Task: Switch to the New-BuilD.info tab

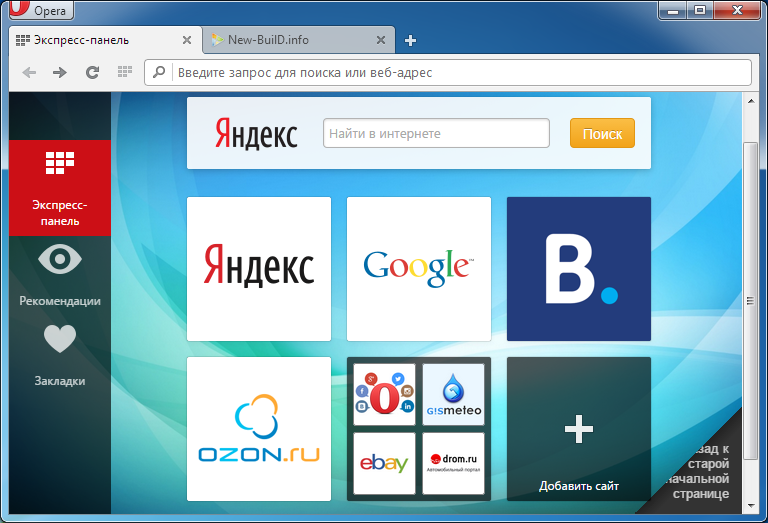Action: coord(299,40)
